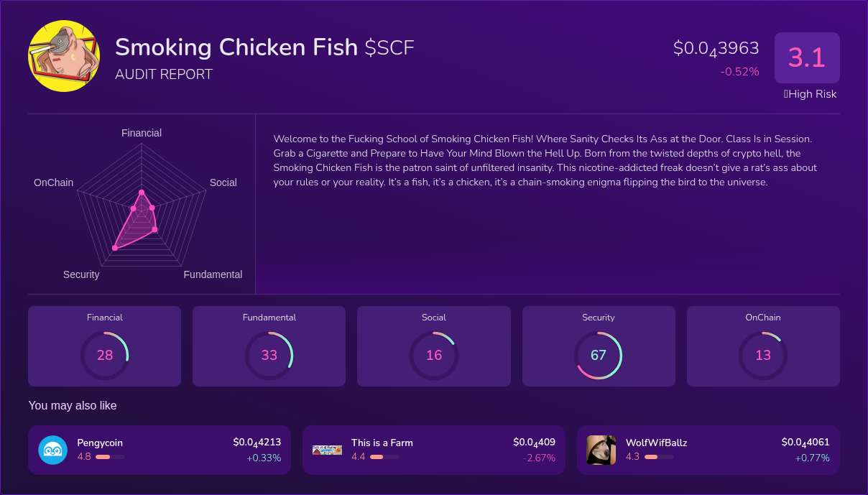Click the Fundamental score card

[x=269, y=346]
